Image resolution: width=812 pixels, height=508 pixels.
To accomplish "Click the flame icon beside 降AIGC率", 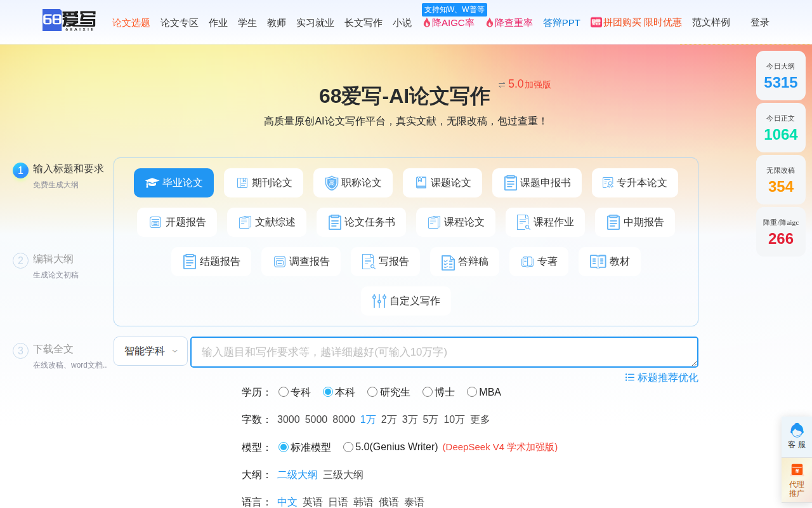I will (x=427, y=23).
